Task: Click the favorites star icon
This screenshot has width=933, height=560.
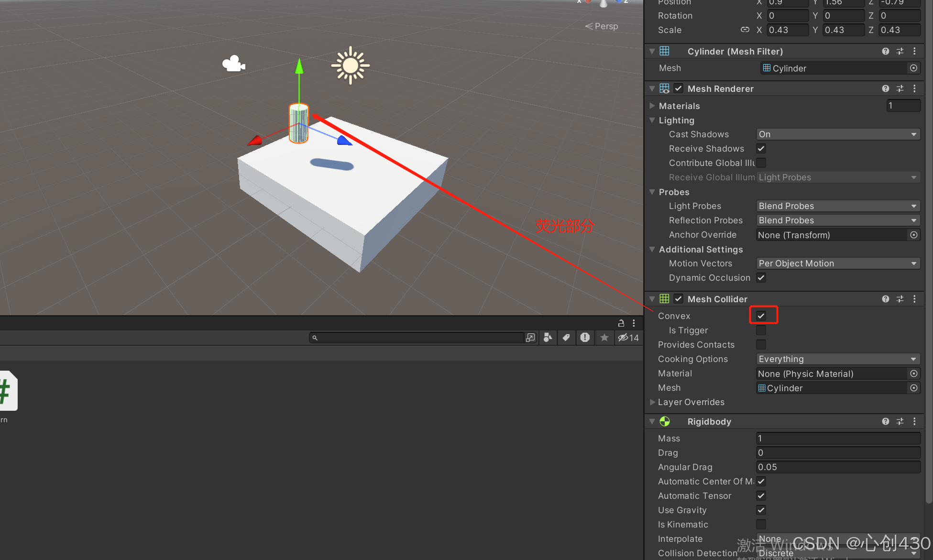Action: point(604,338)
